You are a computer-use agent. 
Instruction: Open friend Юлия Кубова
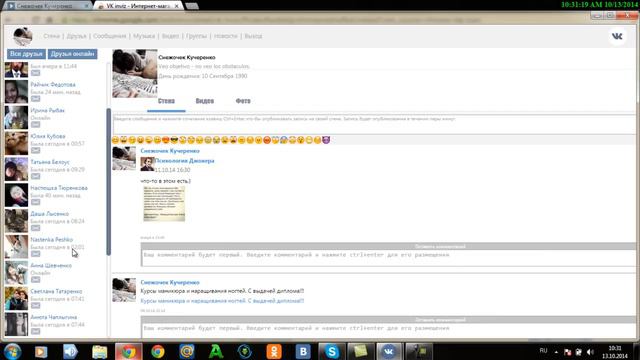(47, 136)
